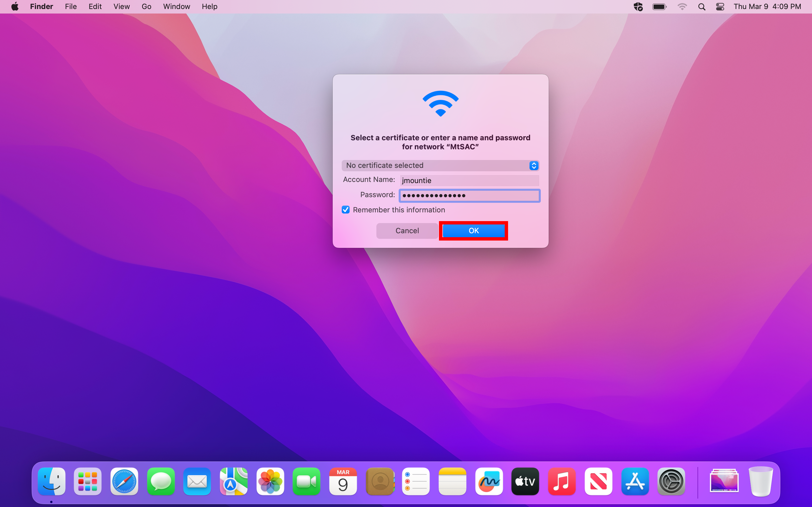Open the Help menu
Screen dimensions: 812x507
click(209, 6)
